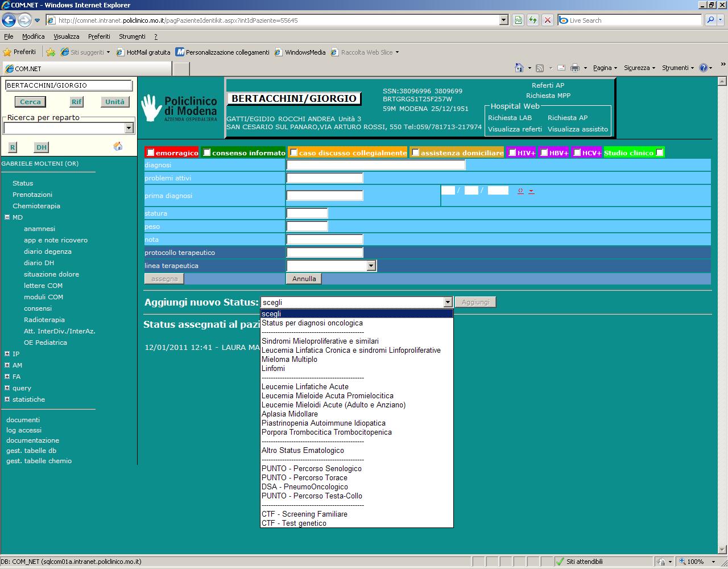Click the Compatibility View icon by address bar
Image resolution: width=728 pixels, height=569 pixels.
(518, 20)
